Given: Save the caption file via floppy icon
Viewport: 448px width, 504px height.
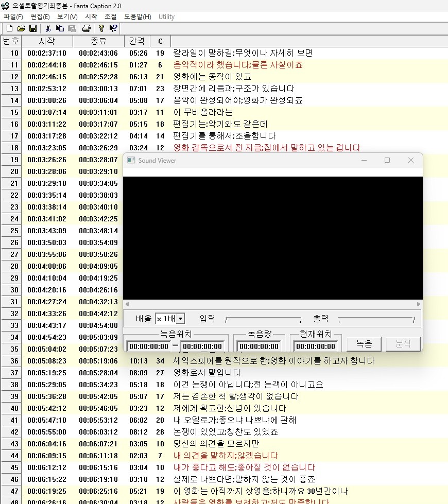Looking at the screenshot, I should point(32,28).
